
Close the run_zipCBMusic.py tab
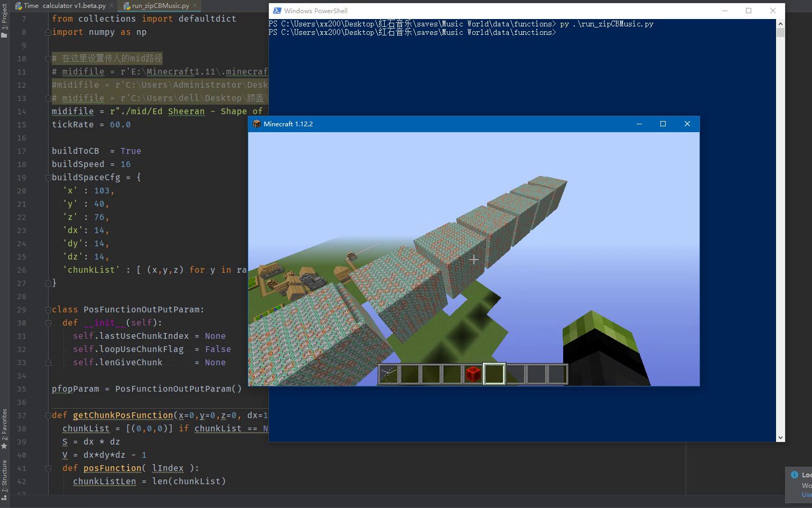195,6
